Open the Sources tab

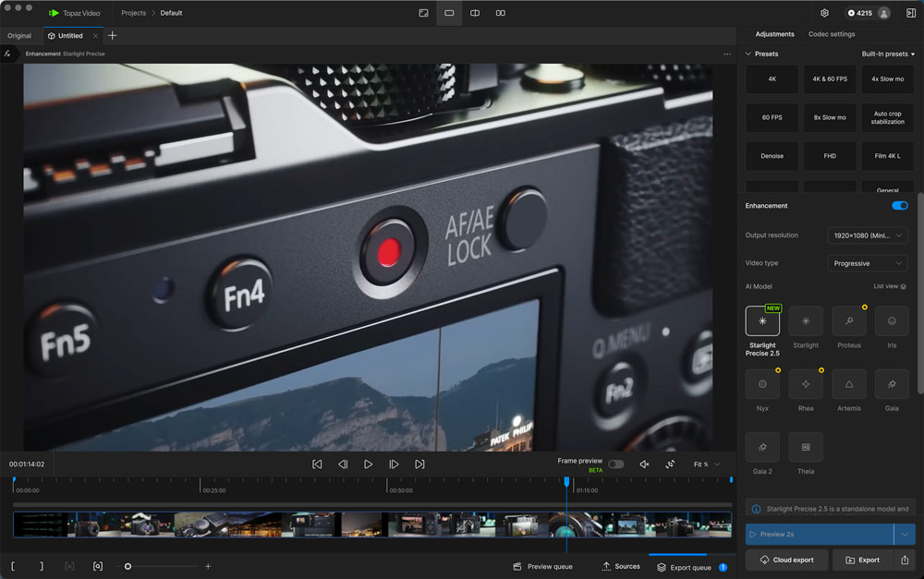[621, 567]
